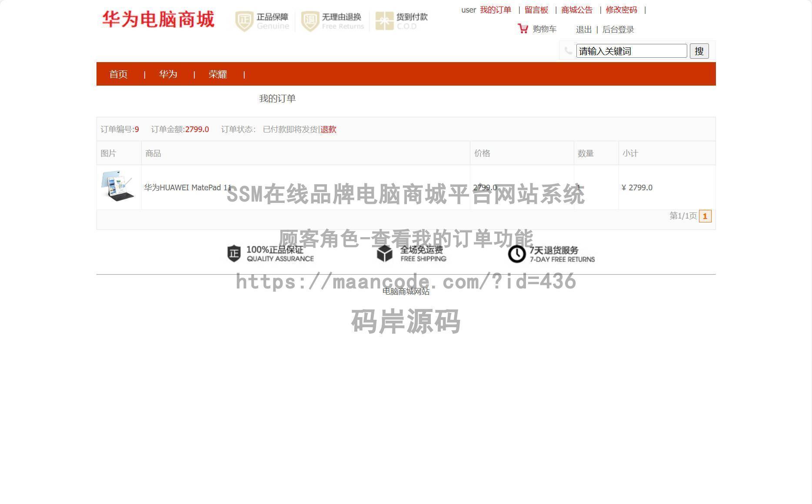Screen dimensions: 812x504
Task: Go to 后台登录 admin login
Action: (x=618, y=30)
